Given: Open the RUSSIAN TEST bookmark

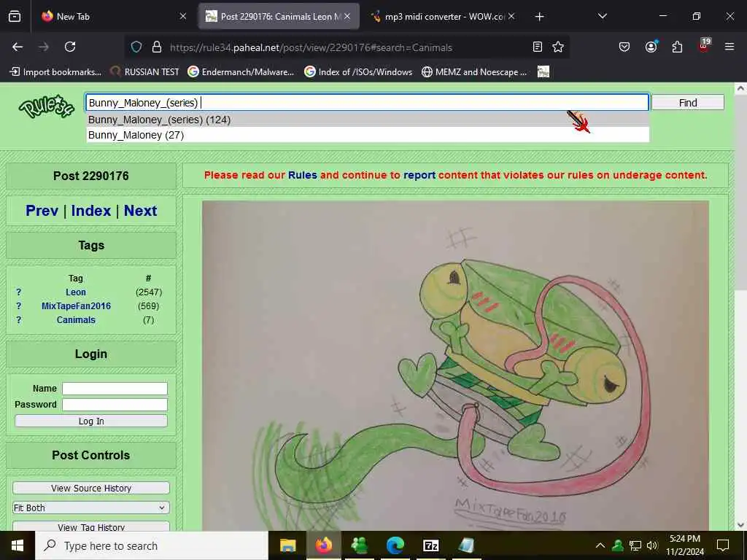Looking at the screenshot, I should coord(144,72).
